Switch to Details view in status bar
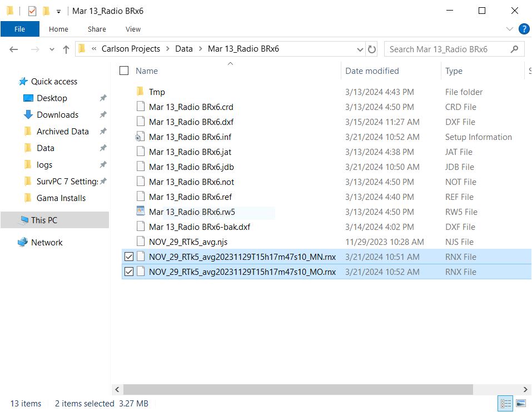The width and height of the screenshot is (532, 412). 505,404
